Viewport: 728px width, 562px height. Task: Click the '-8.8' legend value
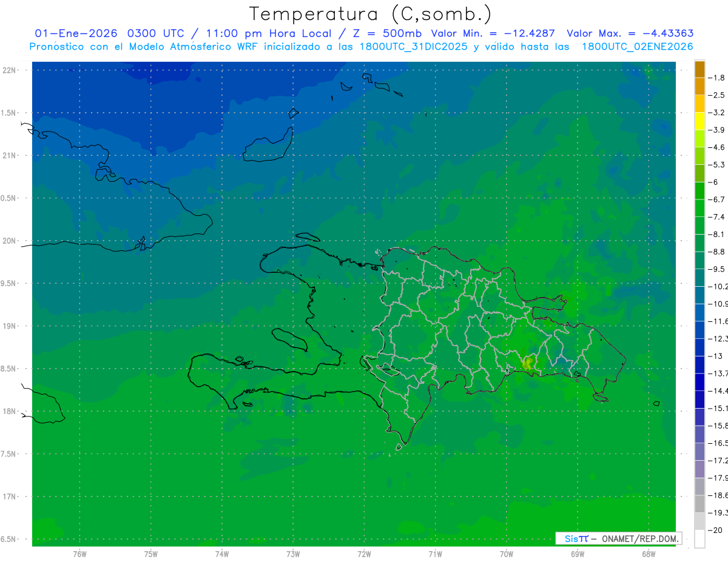[717, 252]
